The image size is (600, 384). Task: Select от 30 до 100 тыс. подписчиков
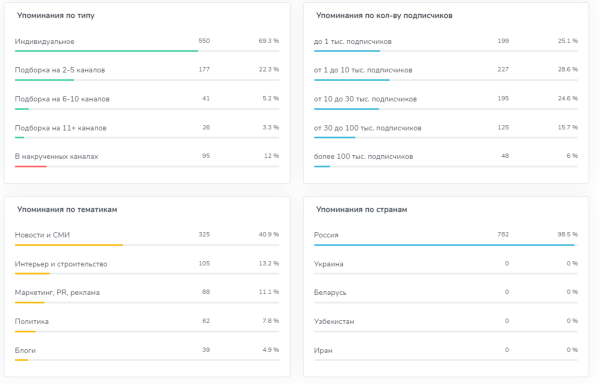(446, 131)
